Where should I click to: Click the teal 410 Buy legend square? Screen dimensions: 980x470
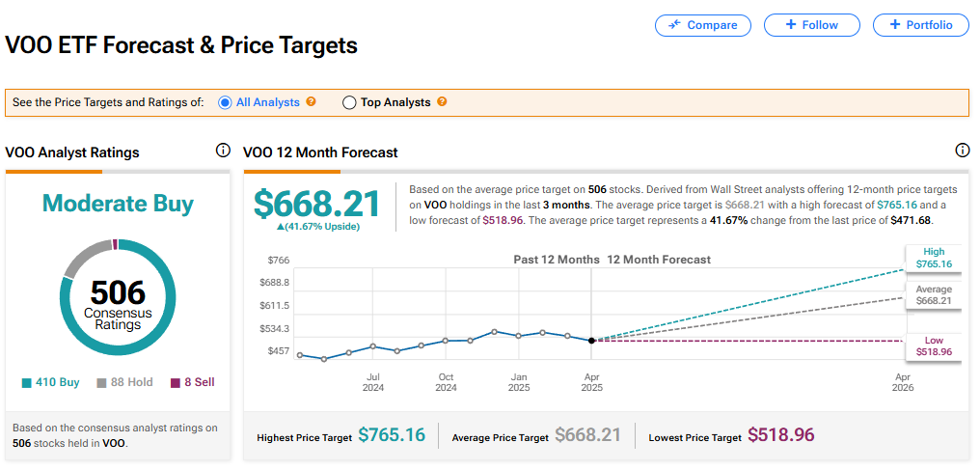coord(26,383)
